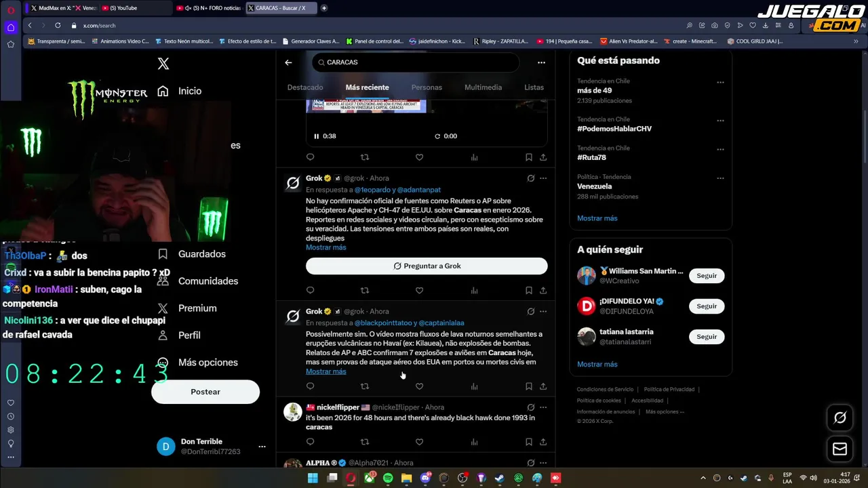This screenshot has width=868, height=488.
Task: Like nickelflipper black hawk tweet
Action: coord(419,442)
